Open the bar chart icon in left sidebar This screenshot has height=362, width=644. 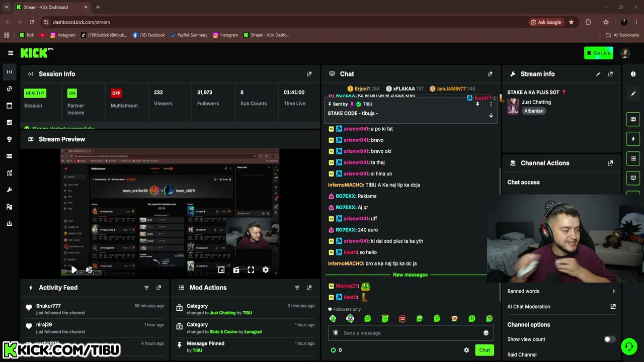tap(9, 122)
